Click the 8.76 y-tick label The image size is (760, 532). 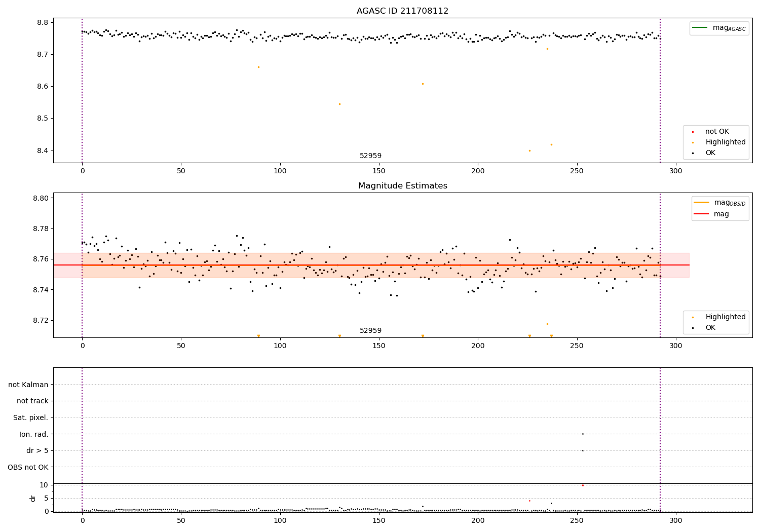point(41,259)
